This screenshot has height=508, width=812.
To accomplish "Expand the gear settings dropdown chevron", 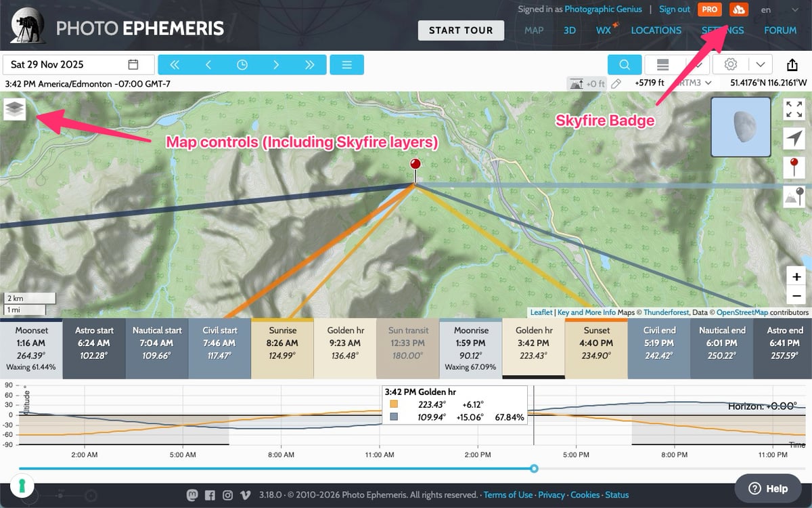I will pos(761,65).
